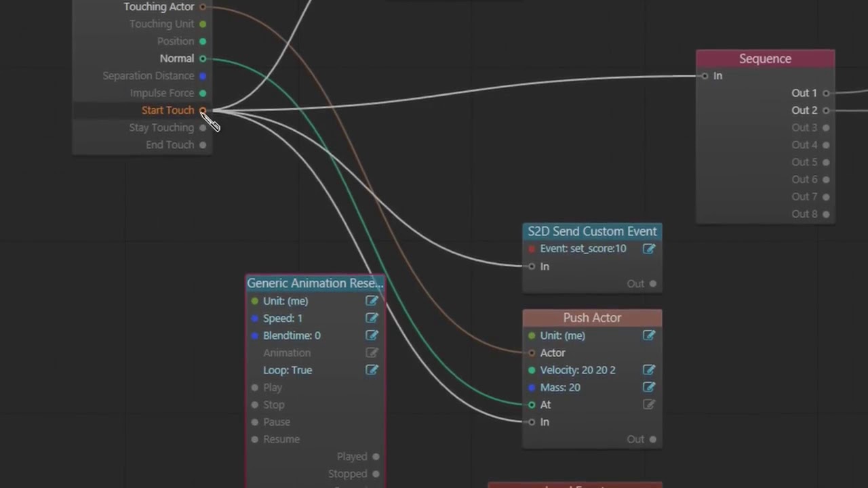Click the Push Actor In port
Viewport: 868px width, 488px height.
(532, 422)
